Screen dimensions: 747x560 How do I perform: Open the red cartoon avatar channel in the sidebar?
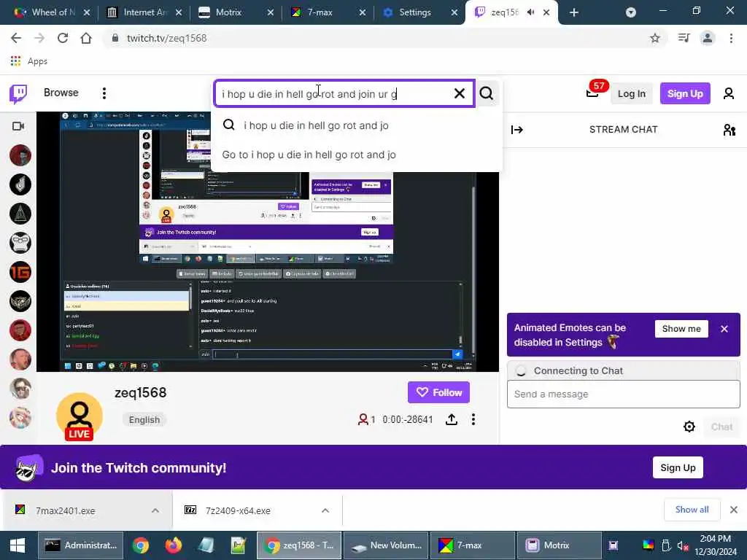coord(20,330)
